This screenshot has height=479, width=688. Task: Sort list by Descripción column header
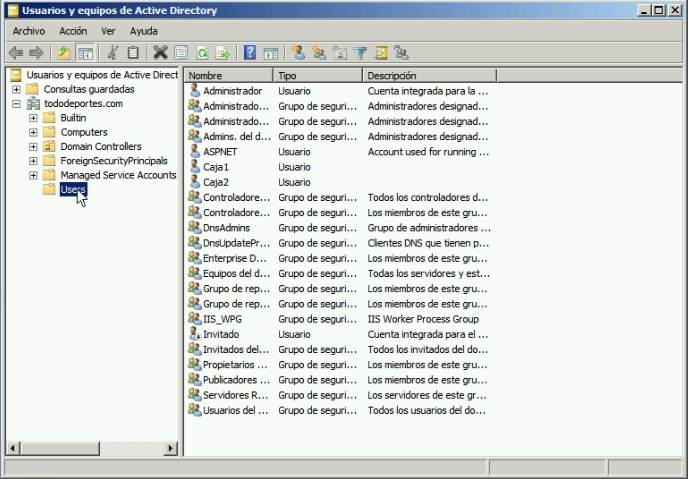click(x=430, y=75)
